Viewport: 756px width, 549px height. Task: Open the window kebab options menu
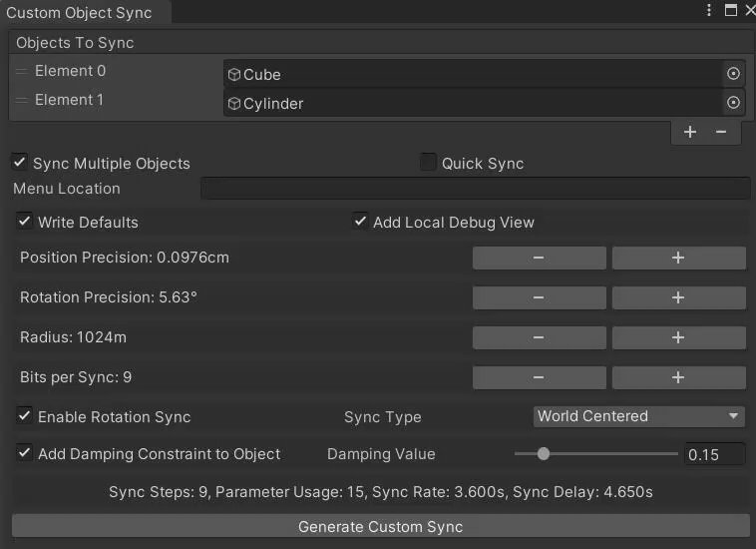click(708, 10)
